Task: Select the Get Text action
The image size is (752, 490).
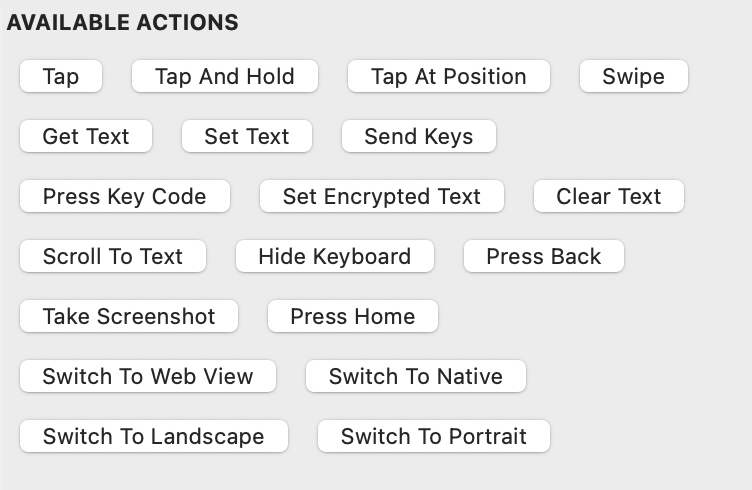Action: 86,137
